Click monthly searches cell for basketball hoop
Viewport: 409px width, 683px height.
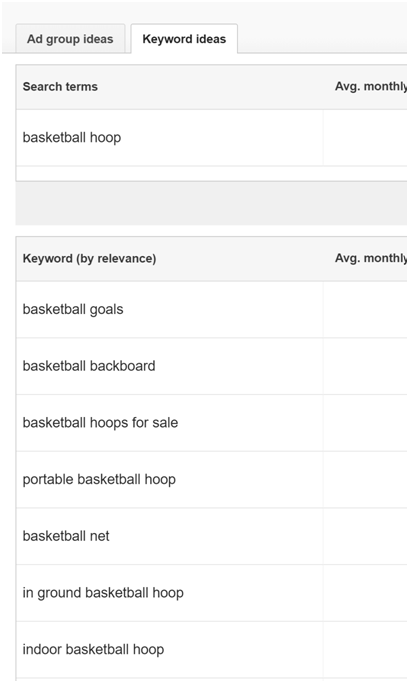365,138
